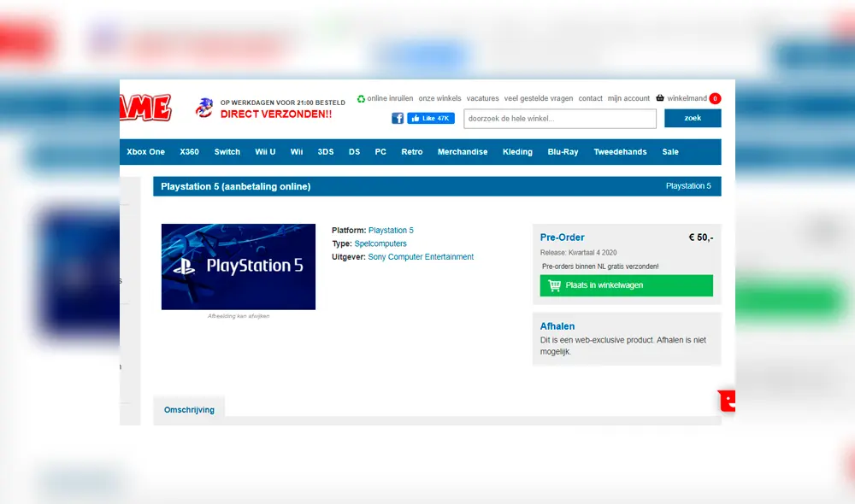
Task: Open Spelcomputers type link
Action: 380,243
